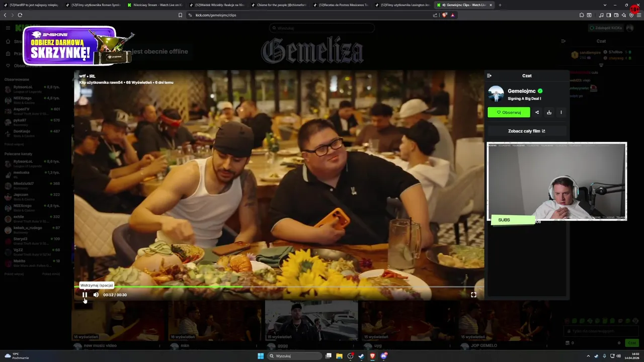This screenshot has width=644, height=362.
Task: Open Steam from the taskbar
Action: pyautogui.click(x=362, y=356)
